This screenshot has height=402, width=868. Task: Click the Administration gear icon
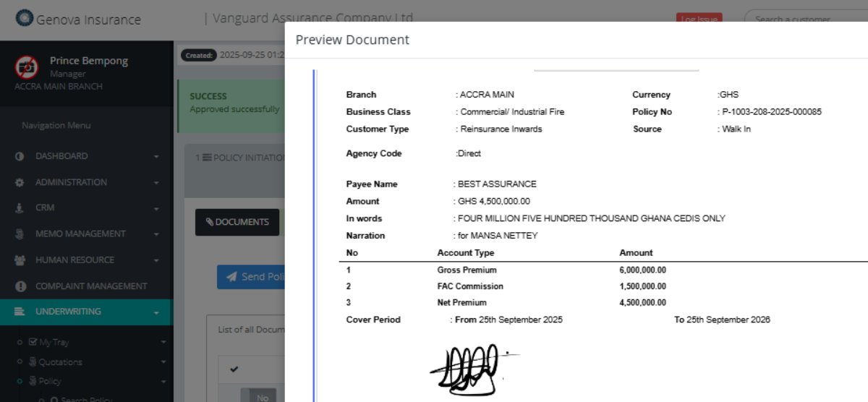[20, 182]
